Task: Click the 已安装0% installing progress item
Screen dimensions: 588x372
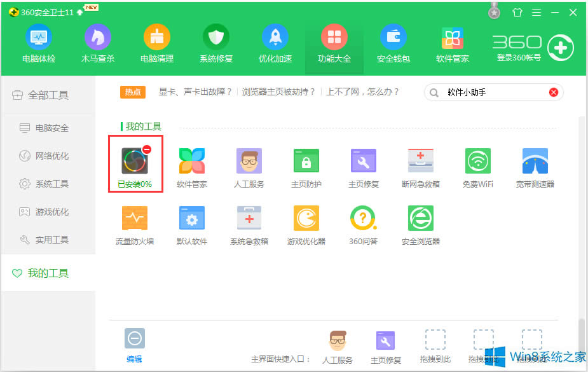Action: 135,163
